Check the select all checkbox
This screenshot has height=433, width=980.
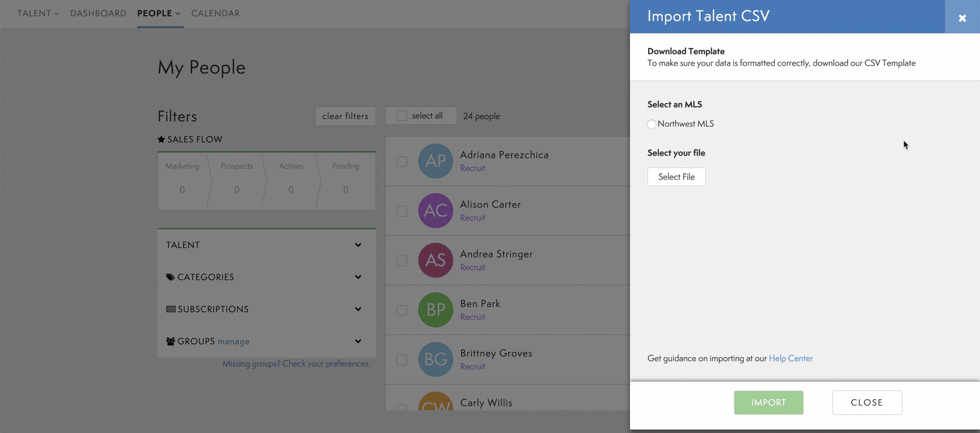(x=402, y=116)
